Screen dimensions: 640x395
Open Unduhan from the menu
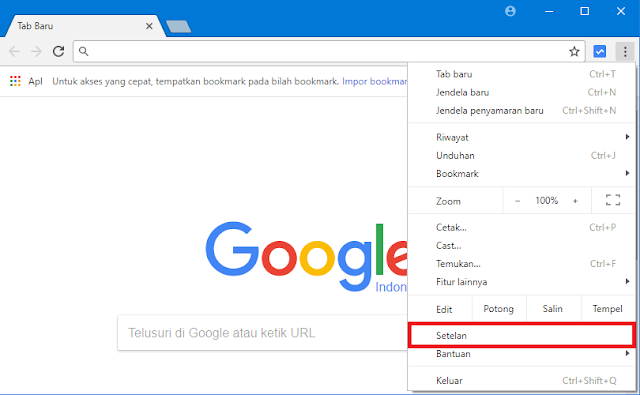(x=522, y=155)
